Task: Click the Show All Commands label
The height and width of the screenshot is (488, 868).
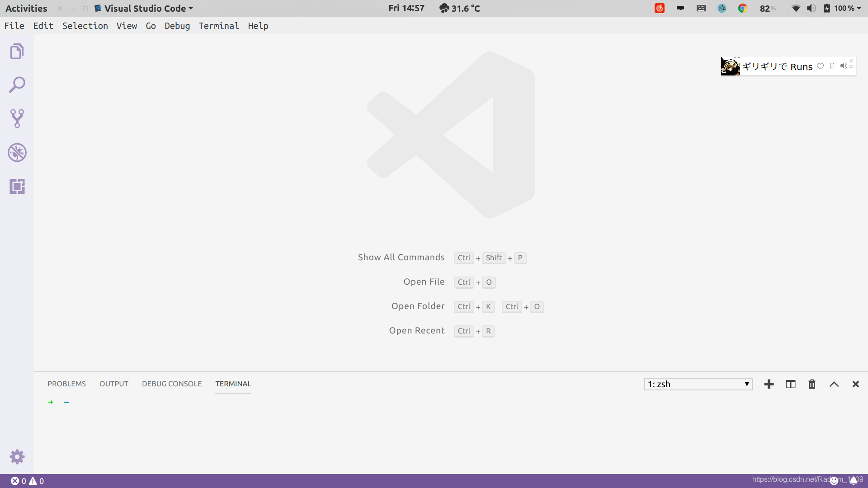Action: tap(401, 257)
